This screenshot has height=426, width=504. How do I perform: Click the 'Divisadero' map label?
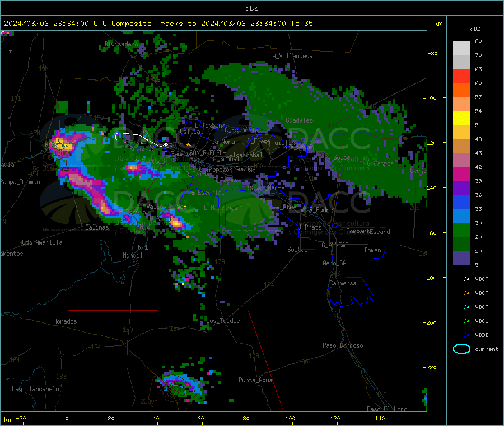coord(121,44)
